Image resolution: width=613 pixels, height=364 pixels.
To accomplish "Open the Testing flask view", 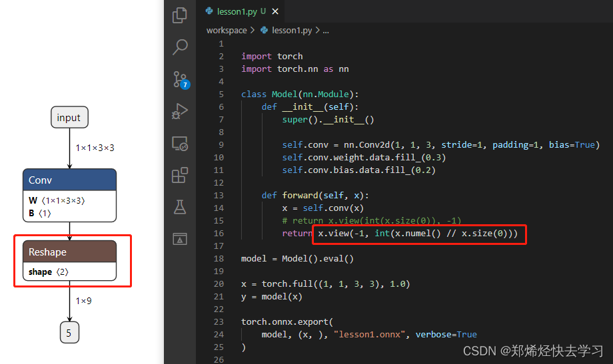I will pyautogui.click(x=180, y=207).
